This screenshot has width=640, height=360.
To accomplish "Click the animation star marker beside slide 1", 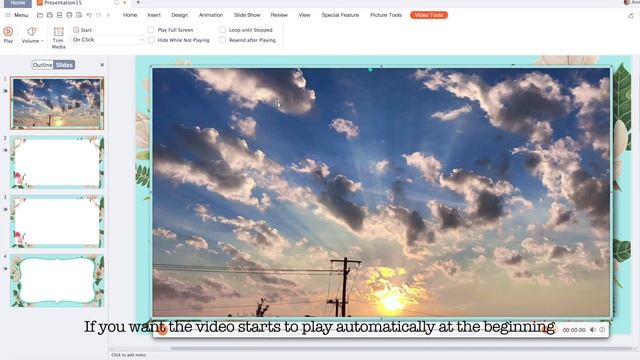I will [x=5, y=91].
